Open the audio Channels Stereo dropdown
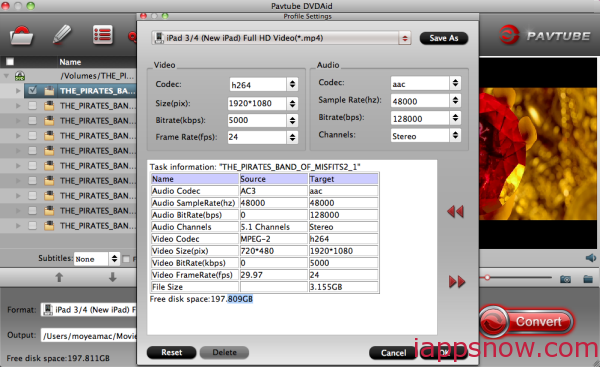The height and width of the screenshot is (367, 600). [426, 135]
